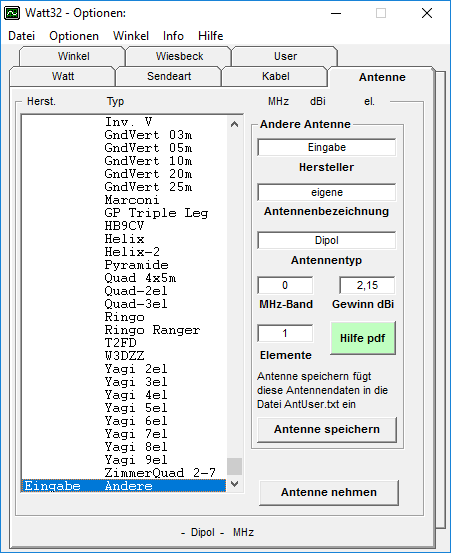Image resolution: width=451 pixels, height=553 pixels.
Task: Click the Watt32 app icon in title bar
Action: pyautogui.click(x=12, y=13)
